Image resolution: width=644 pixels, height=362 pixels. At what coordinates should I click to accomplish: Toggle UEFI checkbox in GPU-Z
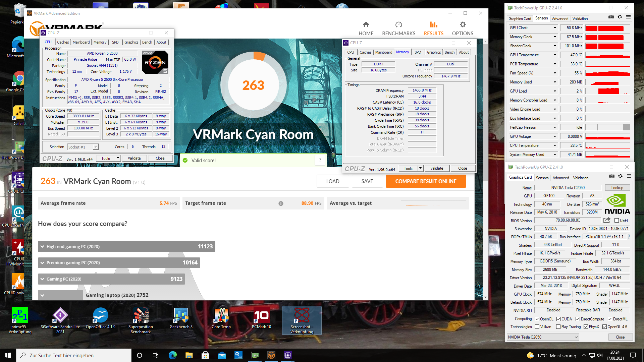coord(616,220)
